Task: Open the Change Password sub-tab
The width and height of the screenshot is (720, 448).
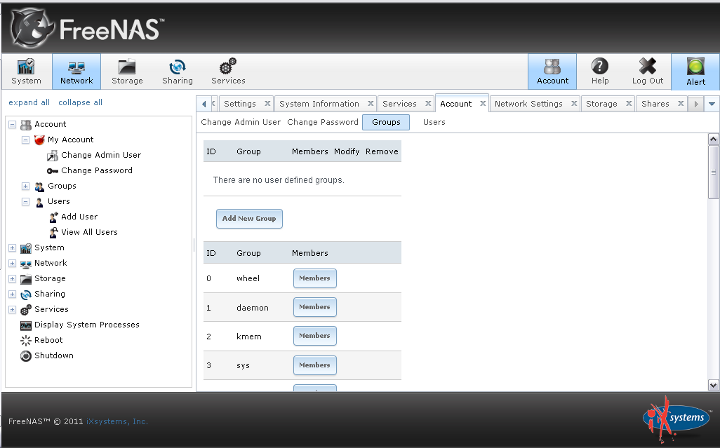Action: (x=323, y=122)
